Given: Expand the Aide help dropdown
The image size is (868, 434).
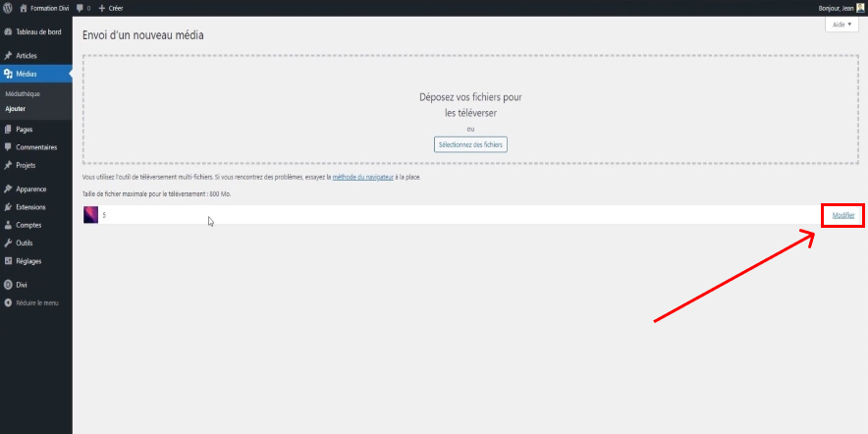Looking at the screenshot, I should coord(842,25).
